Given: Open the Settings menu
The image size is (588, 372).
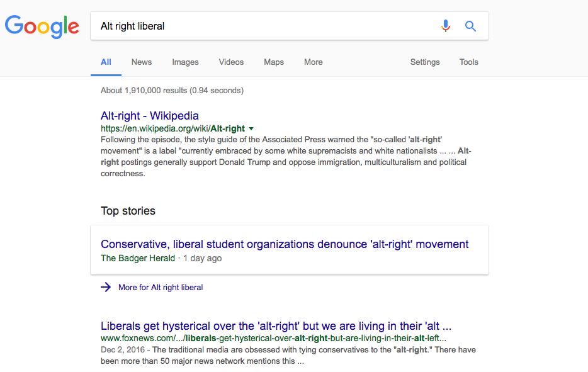Looking at the screenshot, I should [x=425, y=62].
